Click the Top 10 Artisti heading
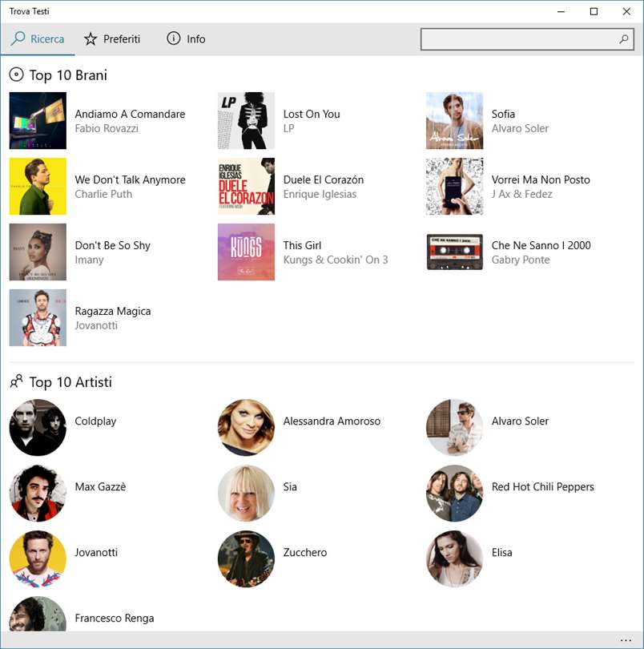This screenshot has height=649, width=644. coord(70,382)
